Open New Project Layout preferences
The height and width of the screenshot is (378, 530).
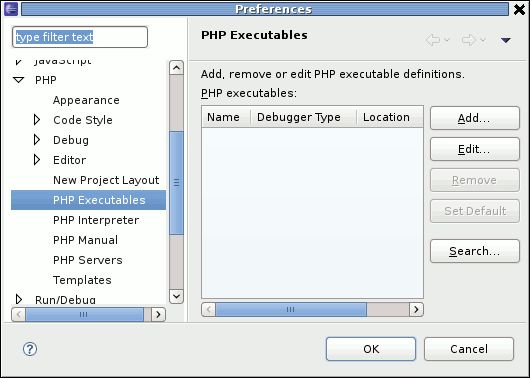pos(106,180)
